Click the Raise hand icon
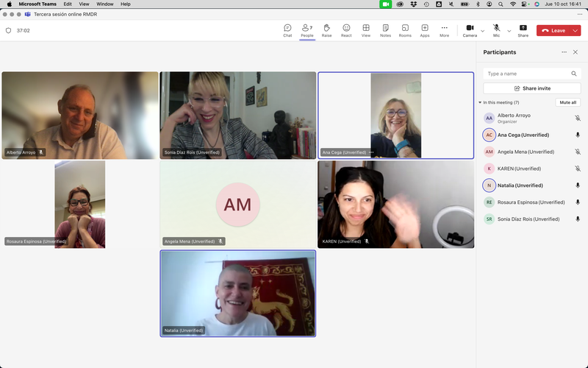The image size is (588, 368). pyautogui.click(x=326, y=30)
